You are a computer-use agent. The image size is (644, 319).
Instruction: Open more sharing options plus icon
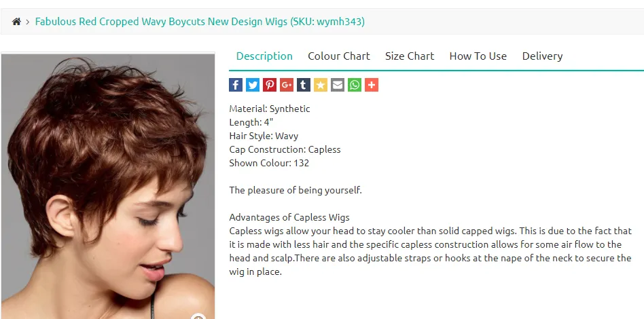[x=372, y=85]
